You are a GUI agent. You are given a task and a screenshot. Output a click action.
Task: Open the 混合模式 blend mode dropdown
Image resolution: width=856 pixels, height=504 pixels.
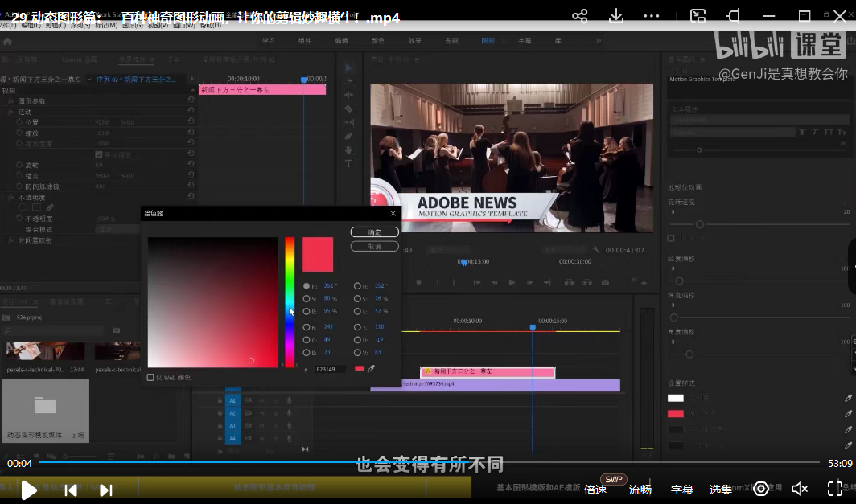118,229
